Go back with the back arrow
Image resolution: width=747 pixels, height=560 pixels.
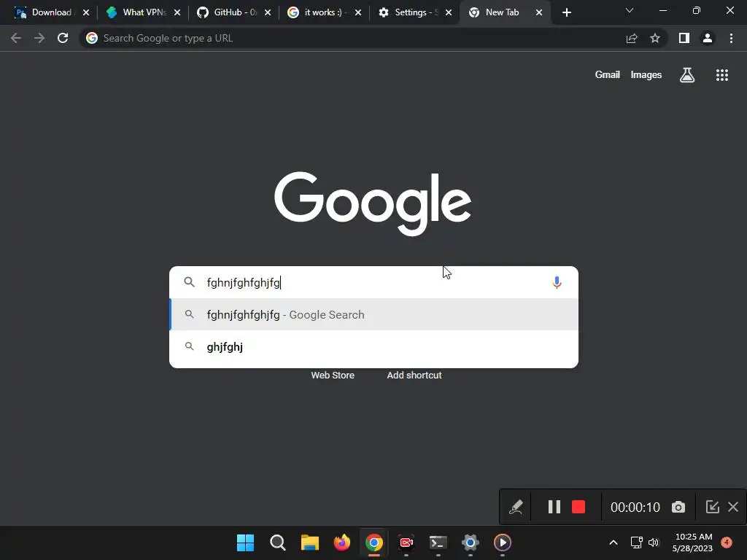[x=16, y=38]
